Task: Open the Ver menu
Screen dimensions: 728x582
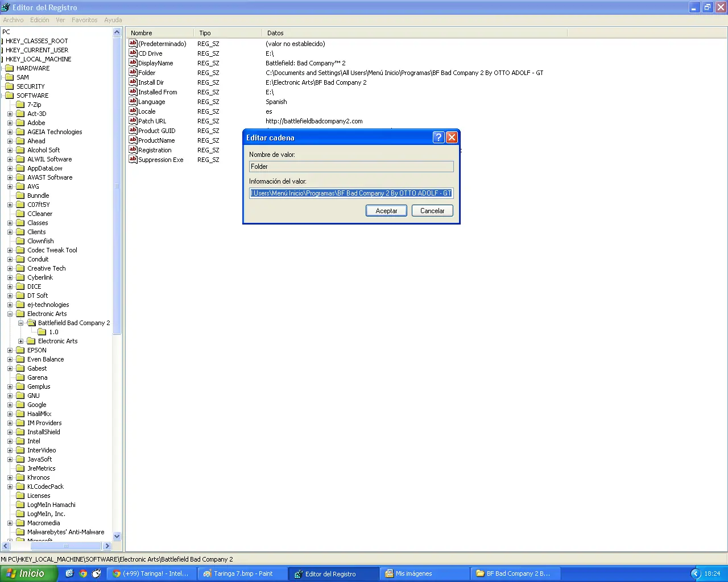Action: (60, 20)
